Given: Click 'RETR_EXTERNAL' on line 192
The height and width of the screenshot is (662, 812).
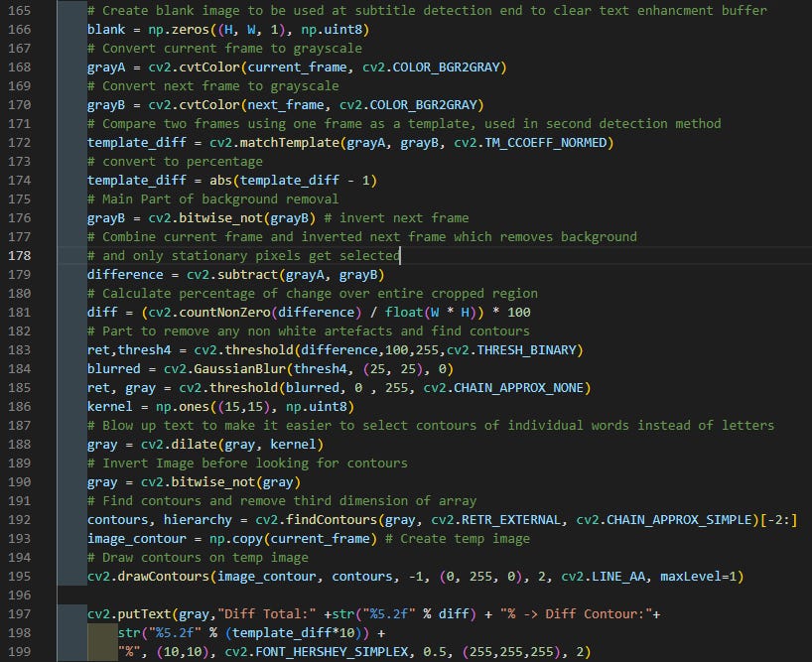Looking at the screenshot, I should [x=510, y=520].
